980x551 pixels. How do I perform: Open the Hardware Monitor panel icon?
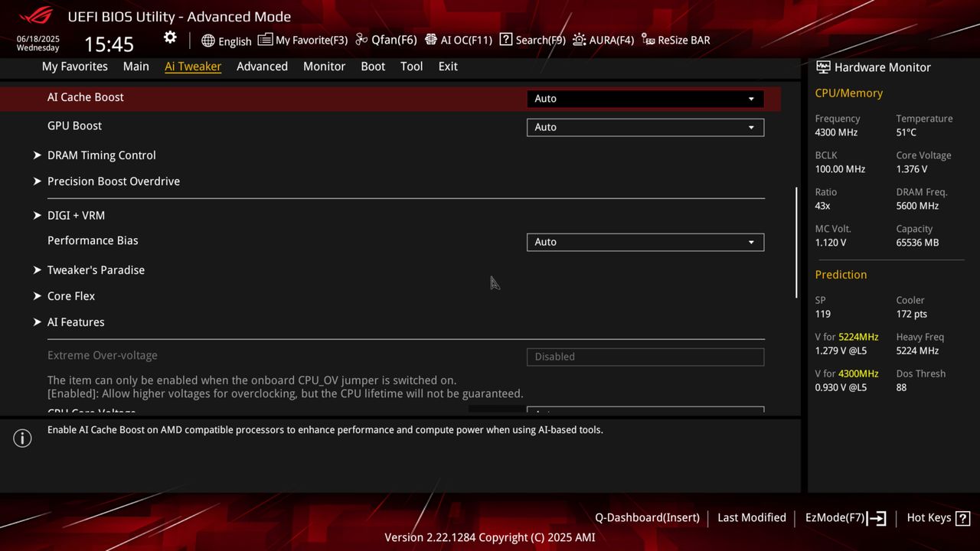click(823, 67)
